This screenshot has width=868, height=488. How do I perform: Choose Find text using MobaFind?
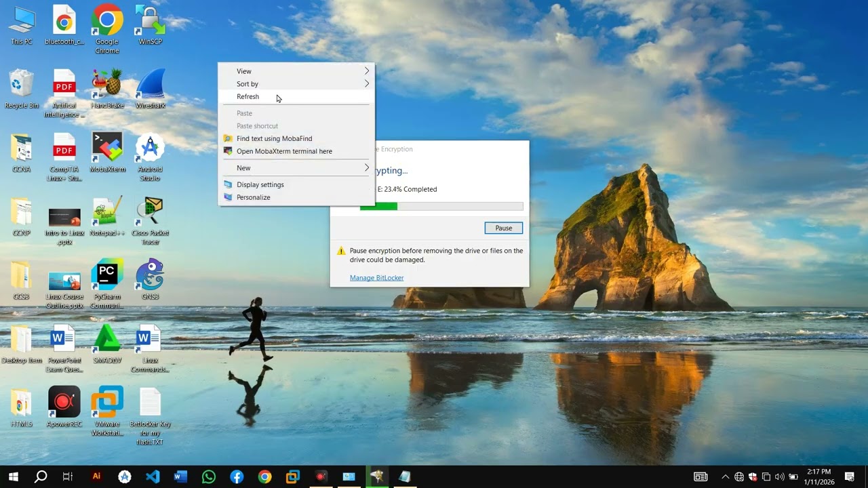click(296, 138)
